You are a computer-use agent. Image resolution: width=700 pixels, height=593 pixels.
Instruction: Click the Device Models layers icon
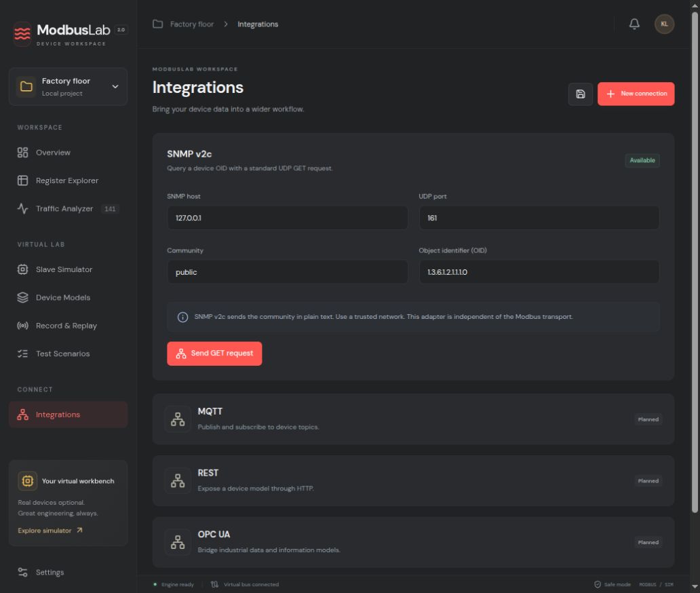(23, 297)
